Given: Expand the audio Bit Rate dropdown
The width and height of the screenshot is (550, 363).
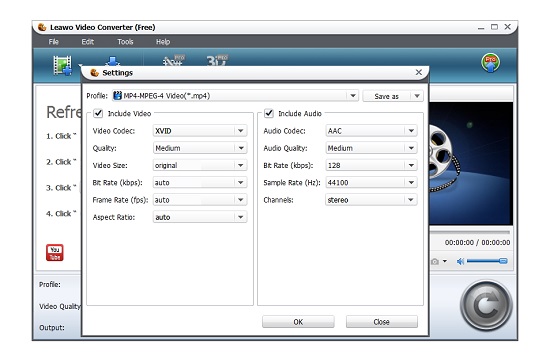Looking at the screenshot, I should [x=411, y=165].
